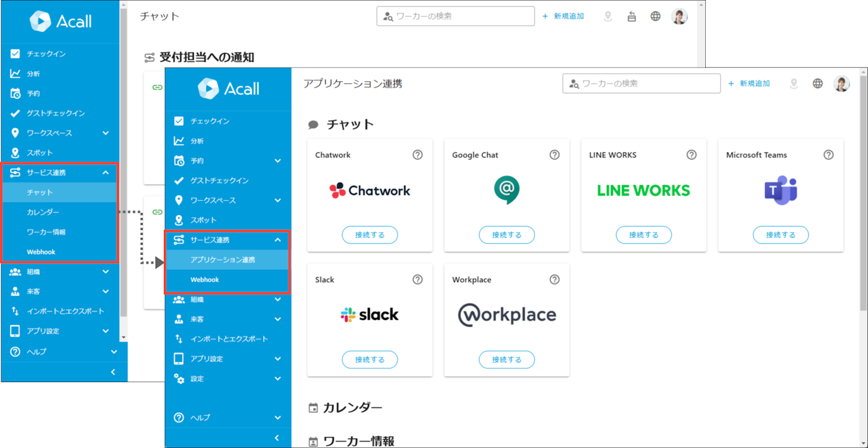Connect Slack with 接続する button
The image size is (868, 448).
coord(370,359)
